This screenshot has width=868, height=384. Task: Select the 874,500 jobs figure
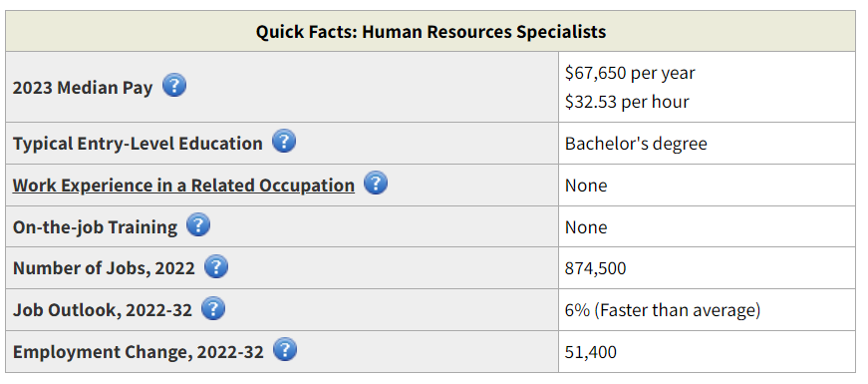596,268
